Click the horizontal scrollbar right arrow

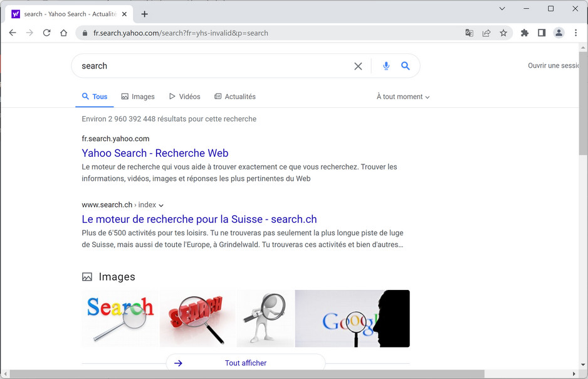point(574,374)
